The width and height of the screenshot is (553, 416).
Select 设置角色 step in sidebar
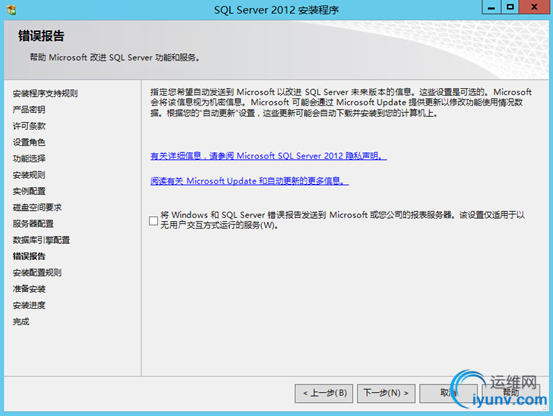(29, 142)
